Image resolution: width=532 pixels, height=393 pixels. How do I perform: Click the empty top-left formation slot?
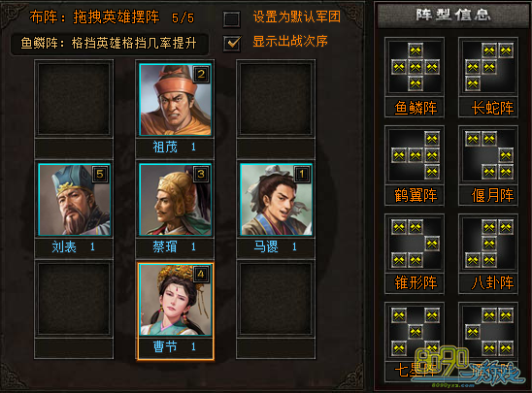[x=74, y=99]
